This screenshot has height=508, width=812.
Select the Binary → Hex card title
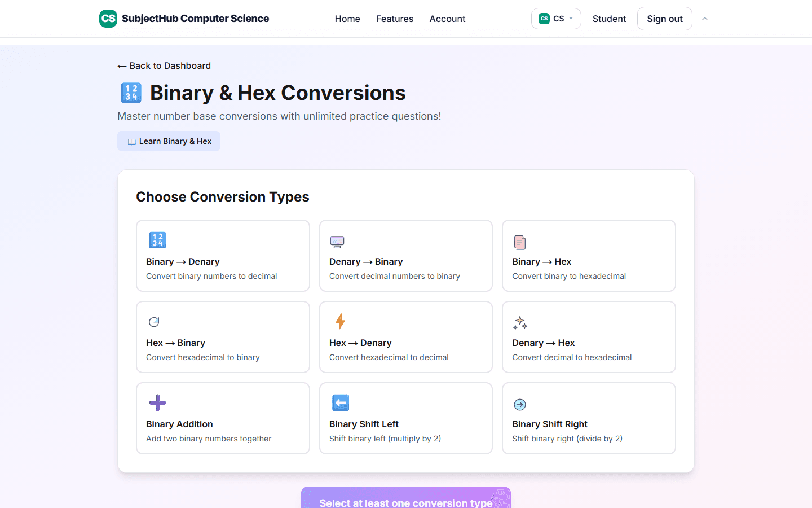542,261
